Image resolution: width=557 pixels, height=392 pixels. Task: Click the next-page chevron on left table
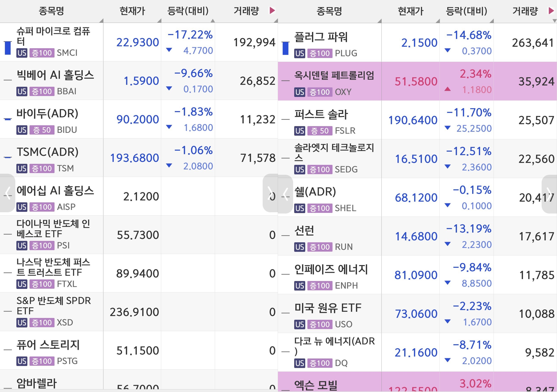click(x=270, y=193)
